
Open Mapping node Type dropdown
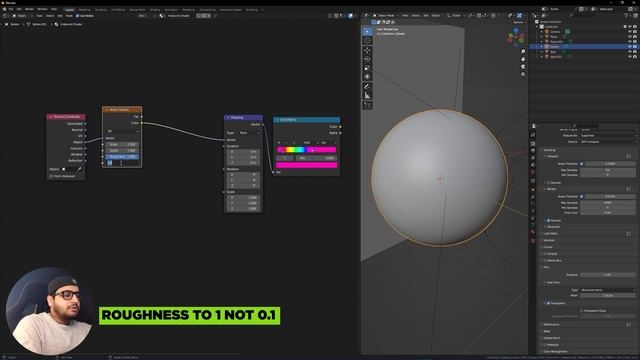pyautogui.click(x=249, y=133)
